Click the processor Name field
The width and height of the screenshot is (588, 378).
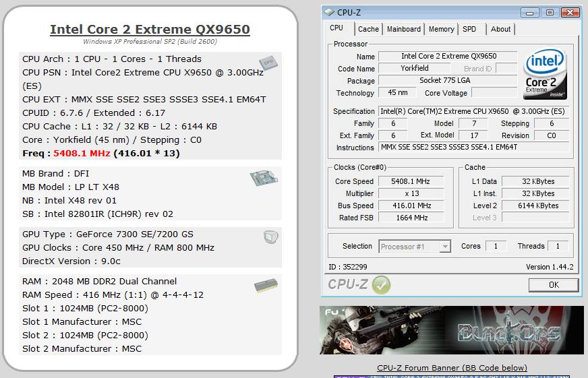(x=448, y=56)
